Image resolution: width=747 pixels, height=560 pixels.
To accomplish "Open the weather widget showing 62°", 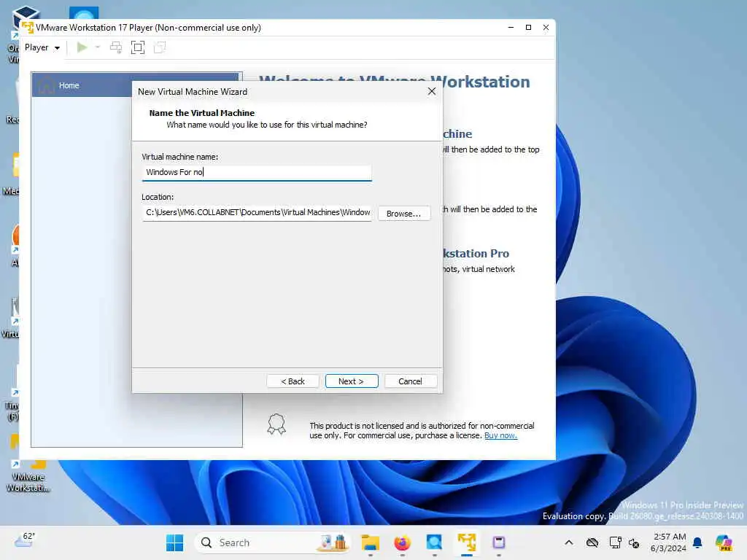I will coord(24,540).
